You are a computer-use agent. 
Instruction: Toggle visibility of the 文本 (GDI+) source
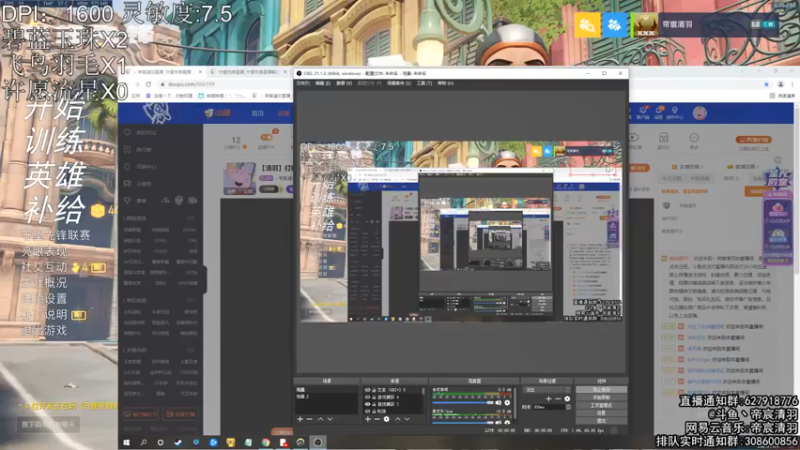(367, 390)
